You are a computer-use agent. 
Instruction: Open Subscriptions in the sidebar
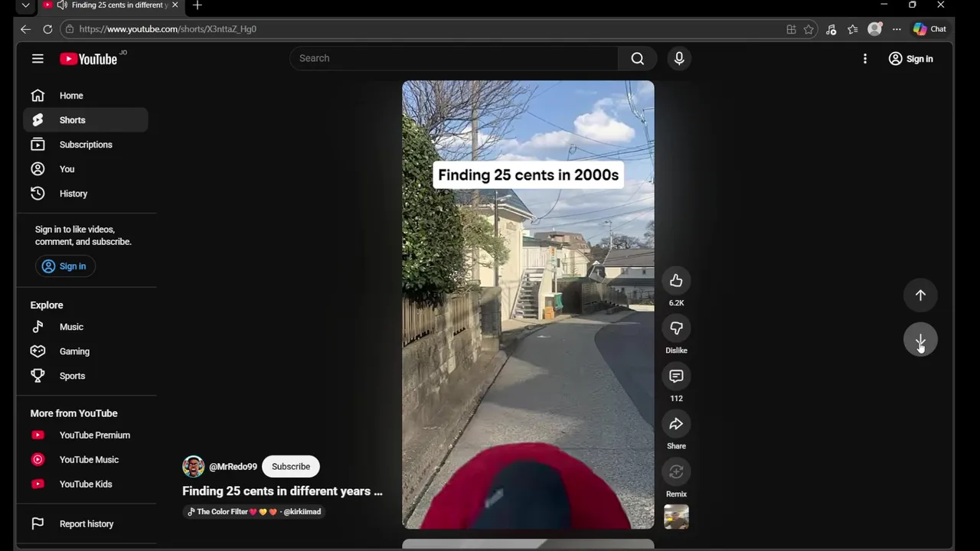[86, 145]
